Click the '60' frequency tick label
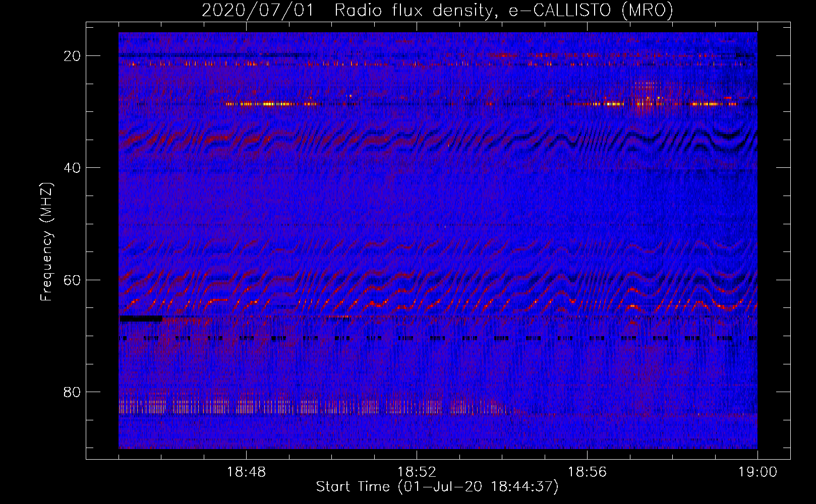The width and height of the screenshot is (816, 504). tap(72, 280)
